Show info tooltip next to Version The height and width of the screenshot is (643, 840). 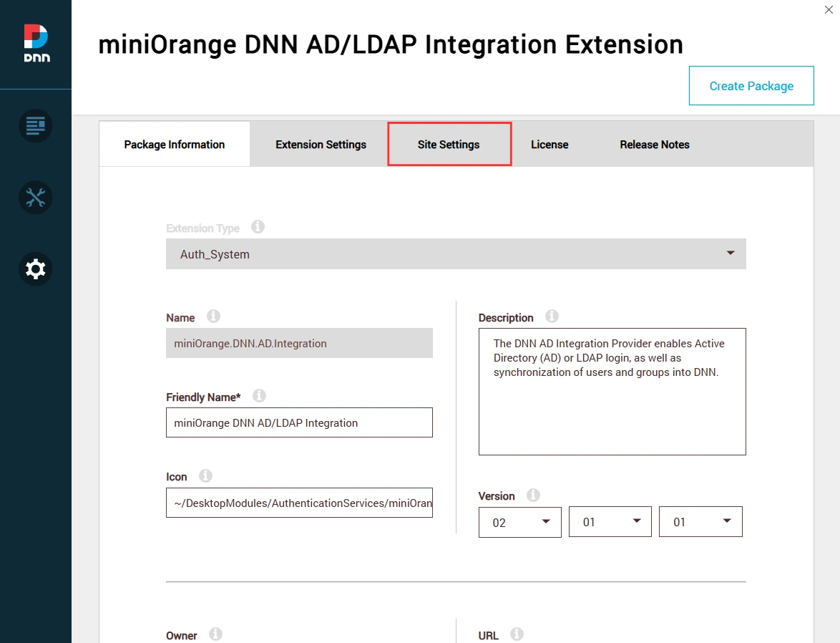533,495
